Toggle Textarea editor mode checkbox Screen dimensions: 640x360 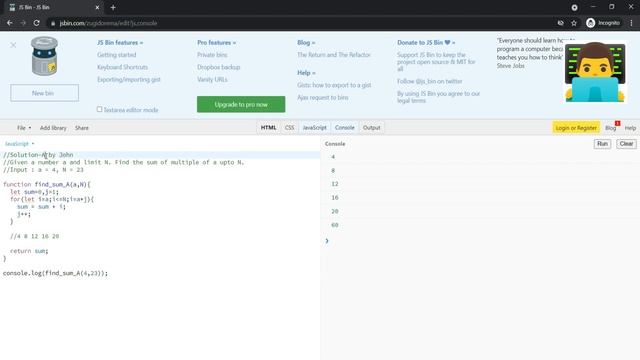coord(99,109)
